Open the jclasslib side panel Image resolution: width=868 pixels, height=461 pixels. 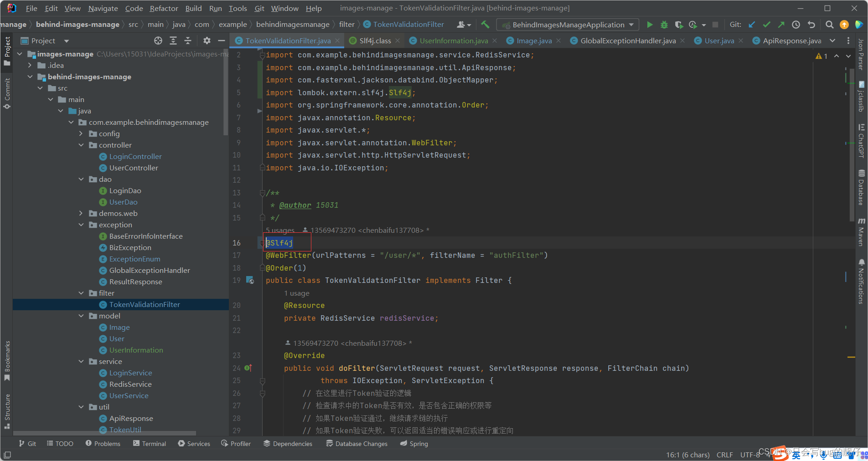click(x=861, y=97)
